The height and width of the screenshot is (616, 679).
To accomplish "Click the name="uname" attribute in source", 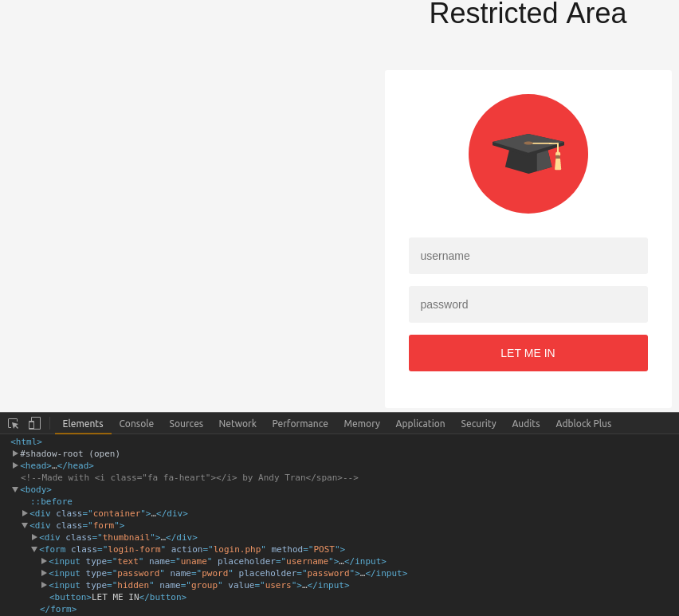I will click(181, 561).
